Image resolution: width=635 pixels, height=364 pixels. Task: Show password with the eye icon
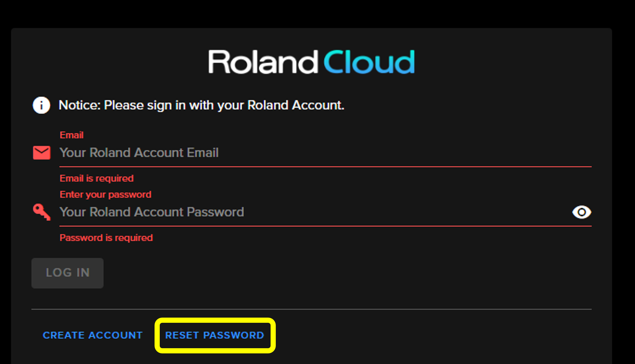point(582,212)
